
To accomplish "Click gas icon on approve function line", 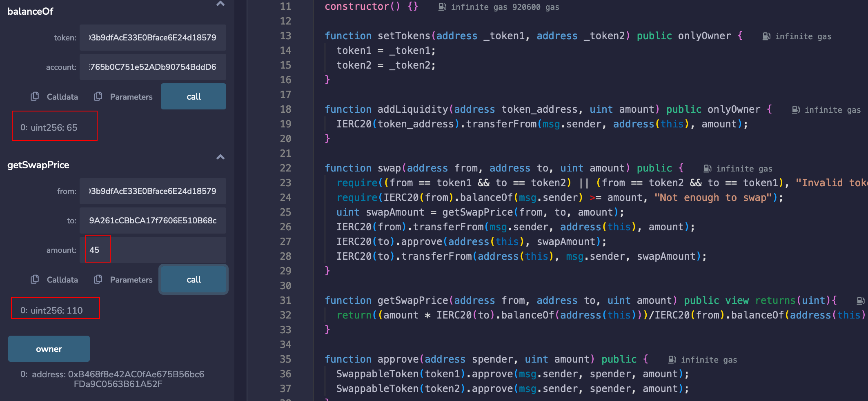I will (x=672, y=360).
